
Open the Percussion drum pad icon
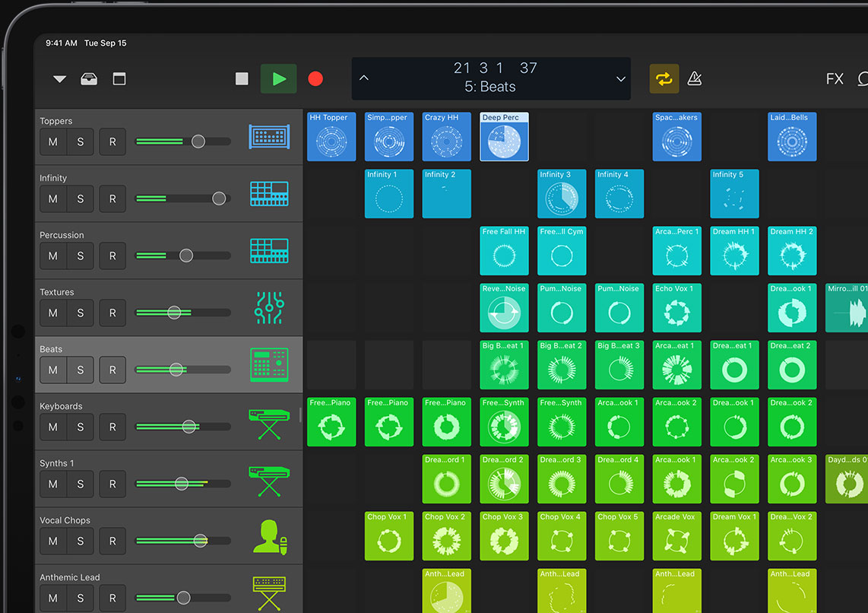point(269,251)
